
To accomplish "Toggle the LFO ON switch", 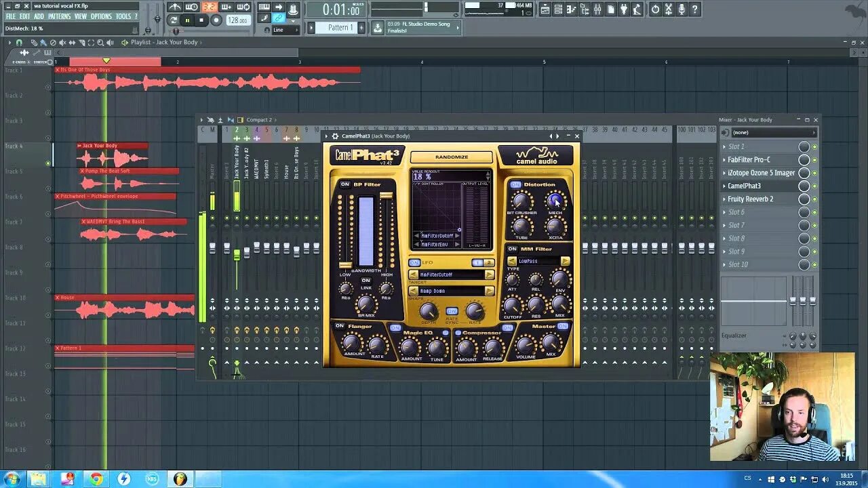I will click(414, 262).
